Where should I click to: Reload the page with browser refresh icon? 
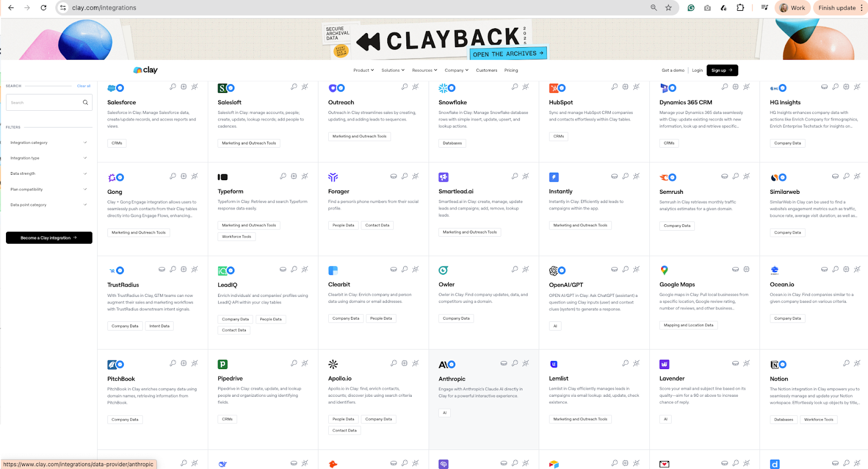click(43, 8)
